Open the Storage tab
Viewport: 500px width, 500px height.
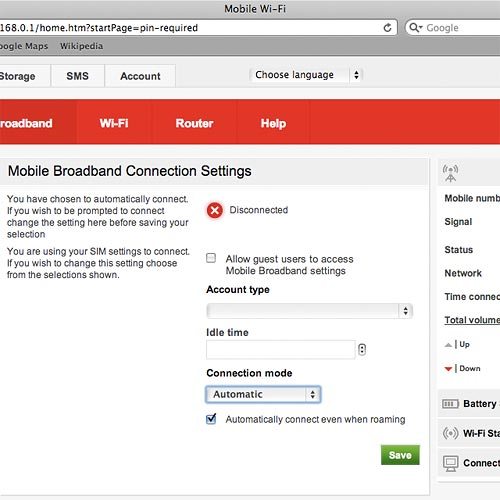click(25, 76)
